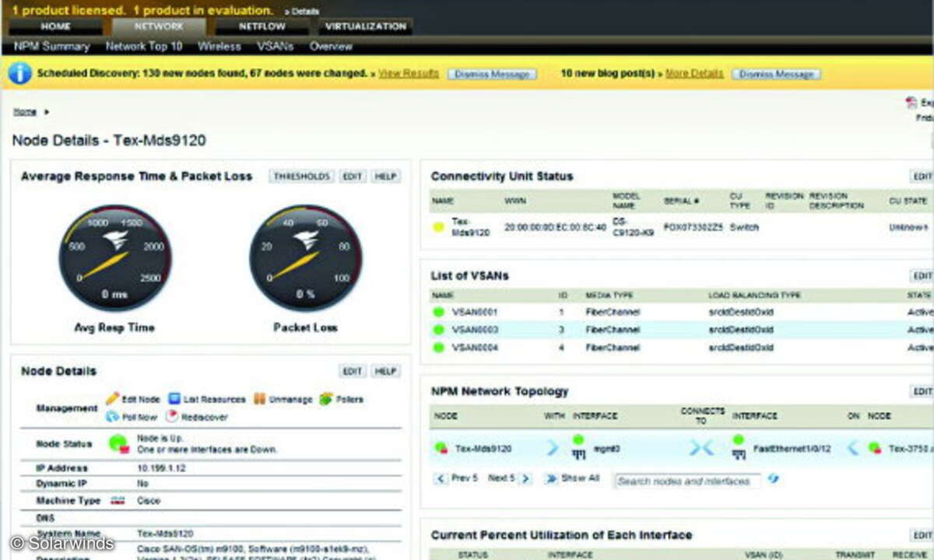Image resolution: width=934 pixels, height=560 pixels.
Task: Click EDIT on Average Response Time panel
Action: coord(353,177)
